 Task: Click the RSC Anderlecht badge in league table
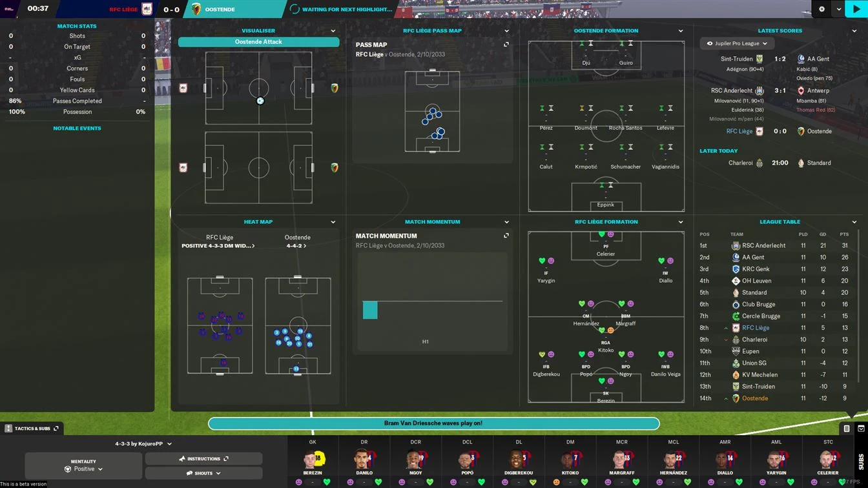point(736,245)
